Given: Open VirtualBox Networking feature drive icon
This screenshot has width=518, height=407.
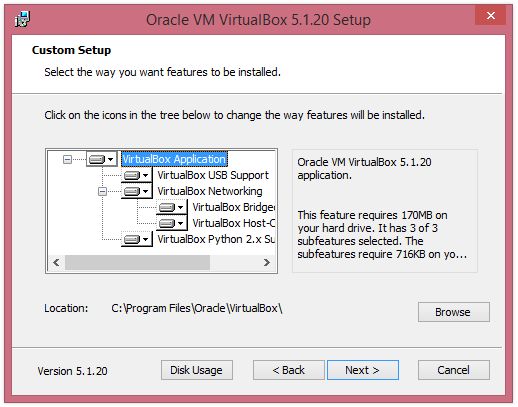Looking at the screenshot, I should pyautogui.click(x=136, y=191).
